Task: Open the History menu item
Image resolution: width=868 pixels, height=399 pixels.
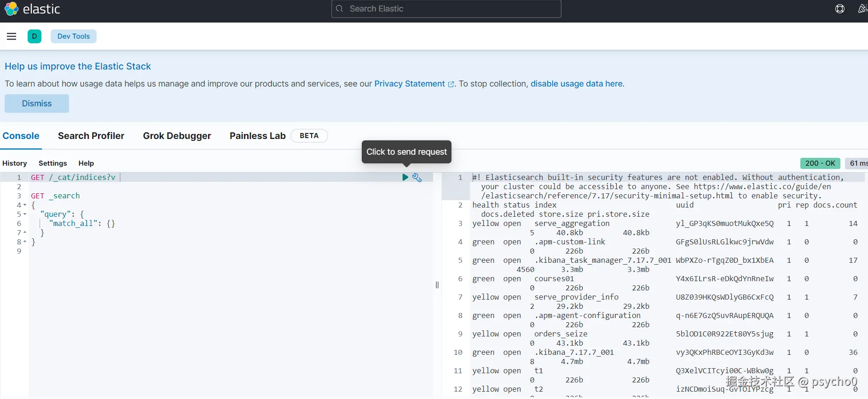Action: click(15, 163)
